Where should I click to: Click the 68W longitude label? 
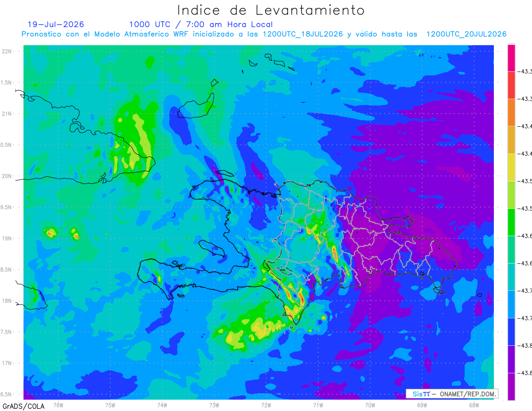pos(473,405)
